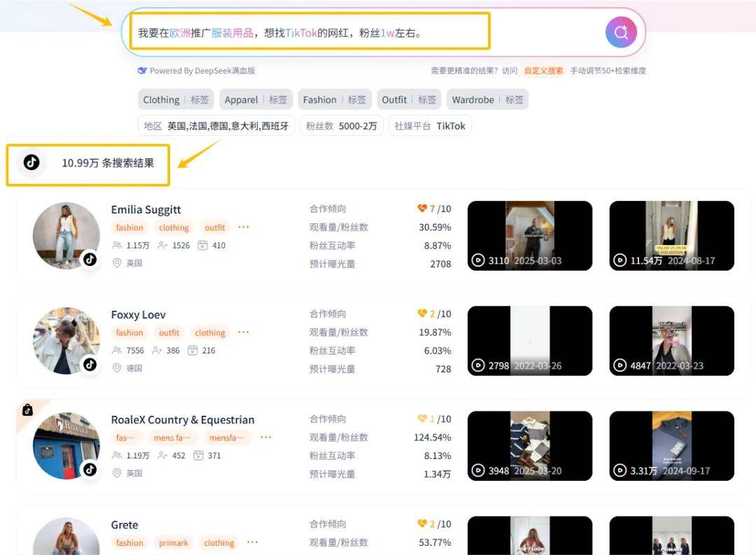Open the 粉丝数 5000-2万 filter
756x555 pixels.
[342, 126]
